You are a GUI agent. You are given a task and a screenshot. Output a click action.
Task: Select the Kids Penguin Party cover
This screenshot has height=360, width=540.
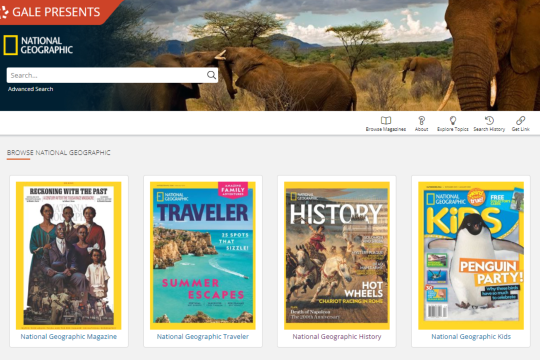click(x=471, y=256)
